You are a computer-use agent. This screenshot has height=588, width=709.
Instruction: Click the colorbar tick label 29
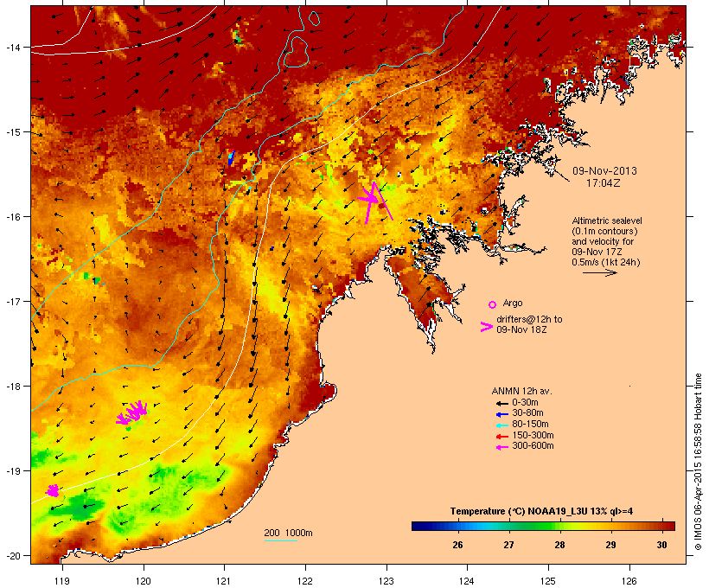coord(611,545)
